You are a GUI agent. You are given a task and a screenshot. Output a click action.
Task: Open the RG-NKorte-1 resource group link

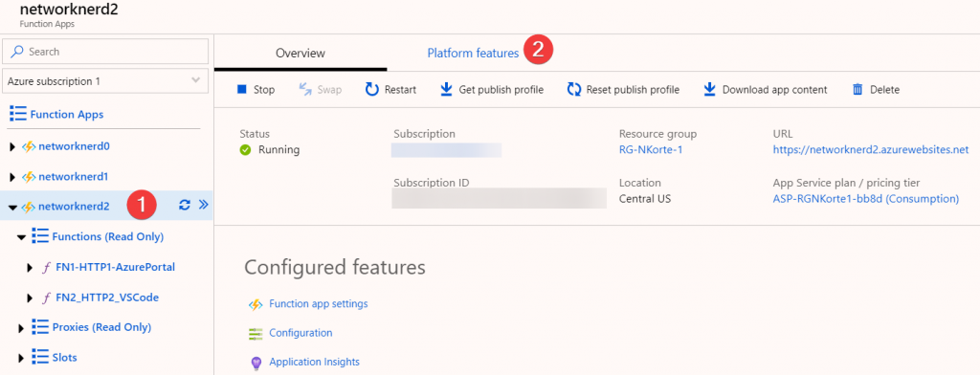[651, 150]
